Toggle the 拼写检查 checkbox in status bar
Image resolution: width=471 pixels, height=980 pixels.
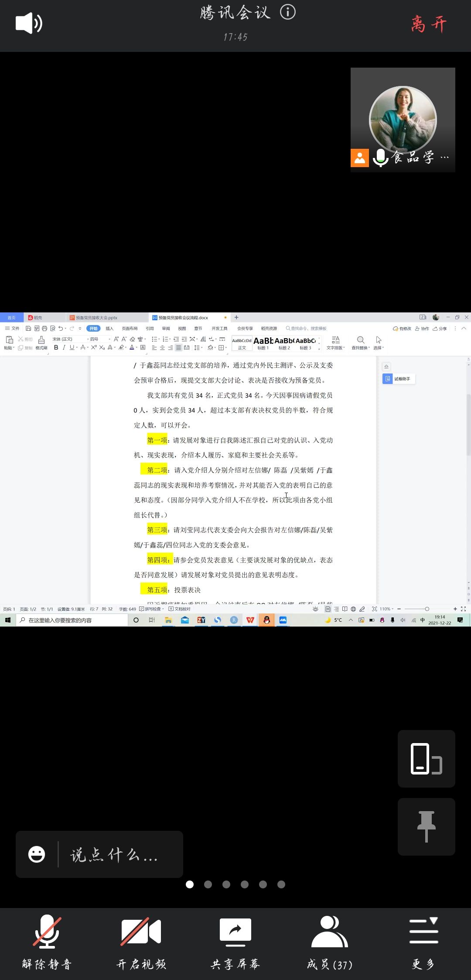pyautogui.click(x=142, y=609)
